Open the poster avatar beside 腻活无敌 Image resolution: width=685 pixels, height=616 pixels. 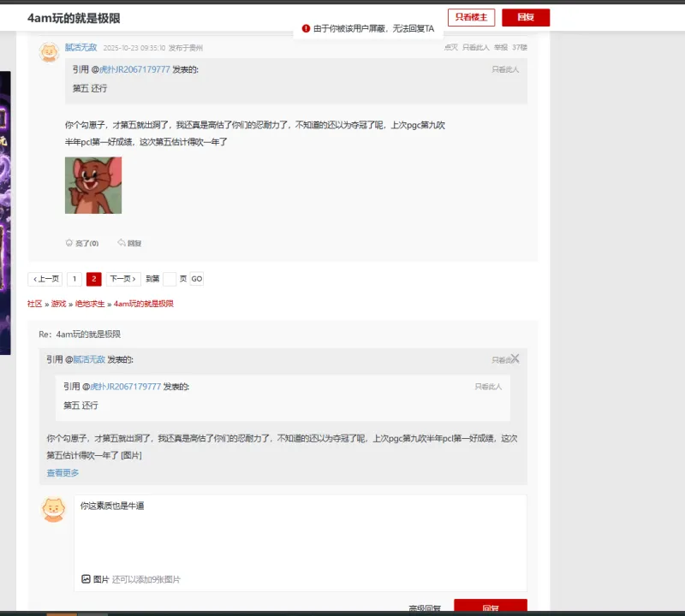pos(49,51)
